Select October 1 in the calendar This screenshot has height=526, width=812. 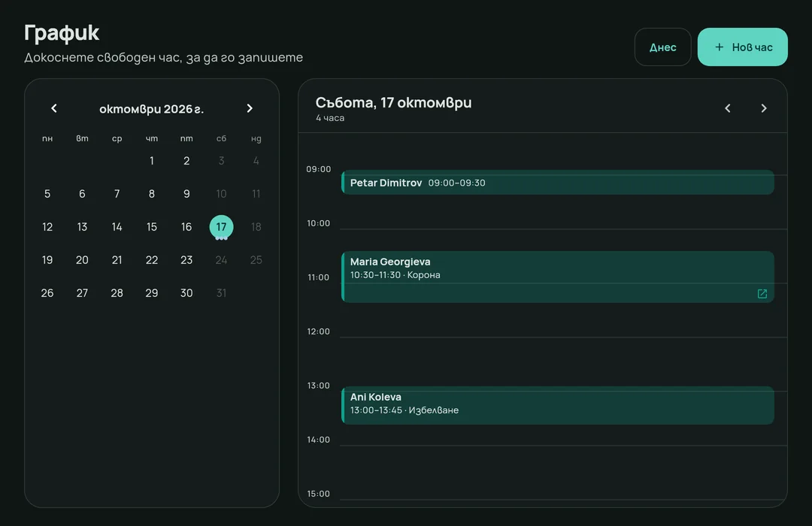(x=152, y=161)
